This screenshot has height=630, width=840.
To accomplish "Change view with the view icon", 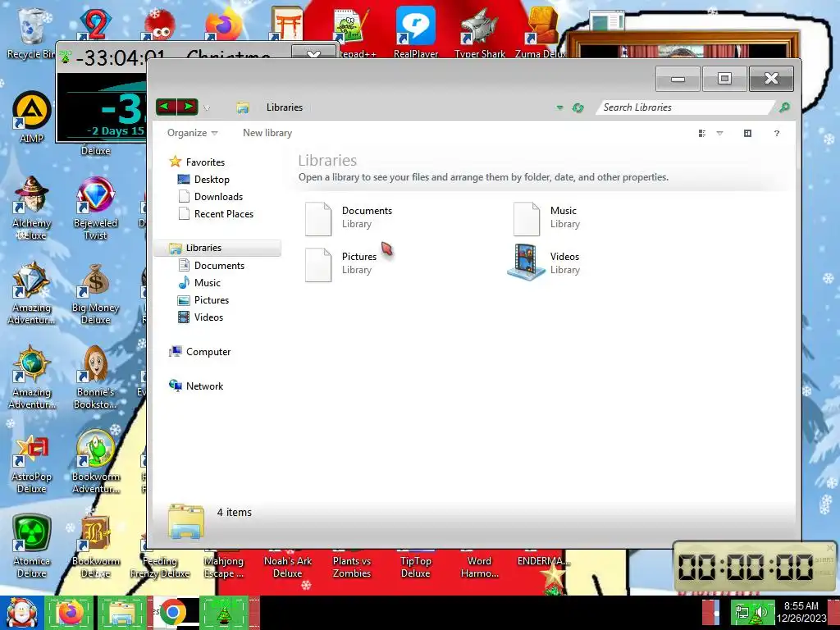I will (702, 134).
